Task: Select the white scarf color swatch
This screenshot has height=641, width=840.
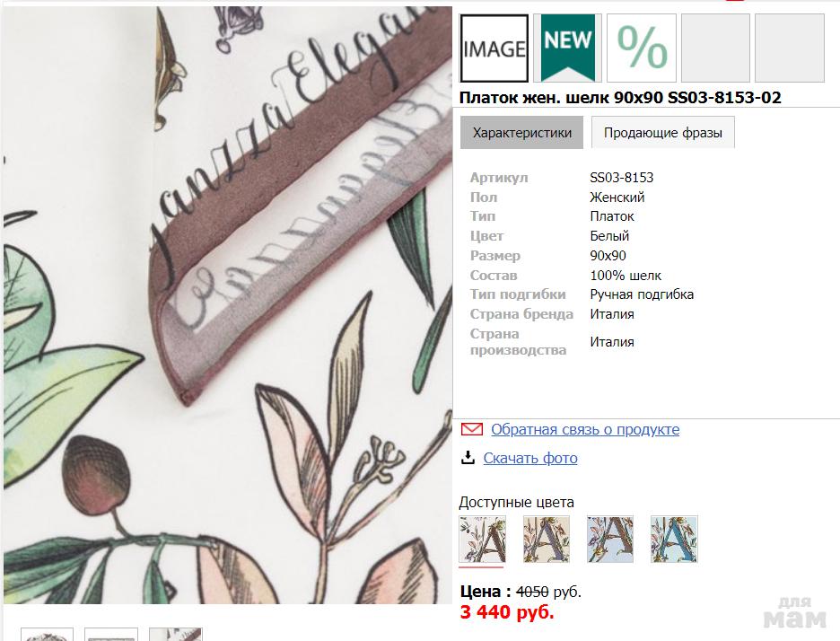Action: coord(482,540)
